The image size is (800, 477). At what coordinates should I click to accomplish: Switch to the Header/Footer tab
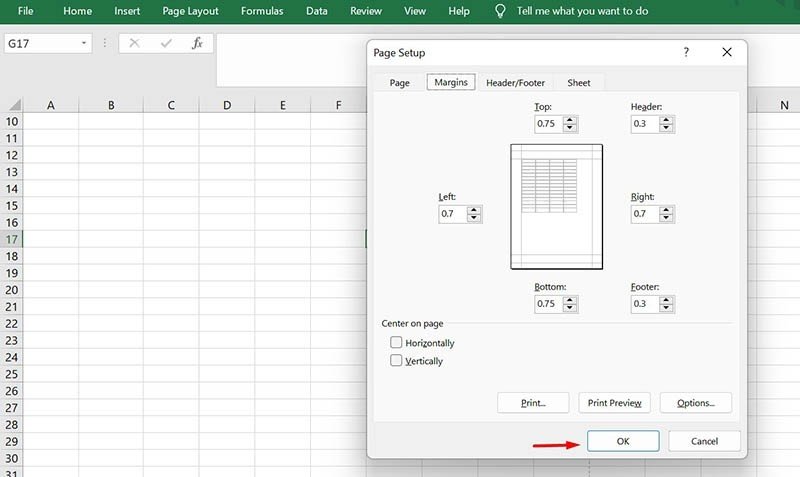click(x=515, y=83)
